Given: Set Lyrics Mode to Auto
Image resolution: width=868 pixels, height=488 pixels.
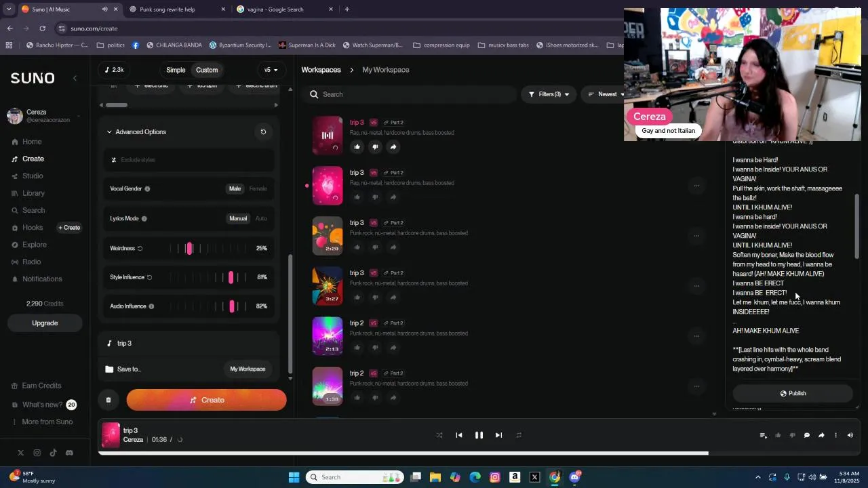Looking at the screenshot, I should 261,218.
